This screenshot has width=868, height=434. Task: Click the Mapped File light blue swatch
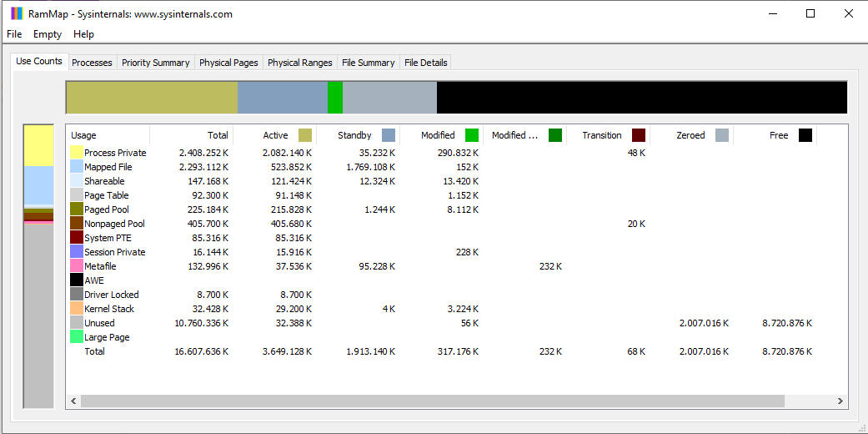[77, 167]
